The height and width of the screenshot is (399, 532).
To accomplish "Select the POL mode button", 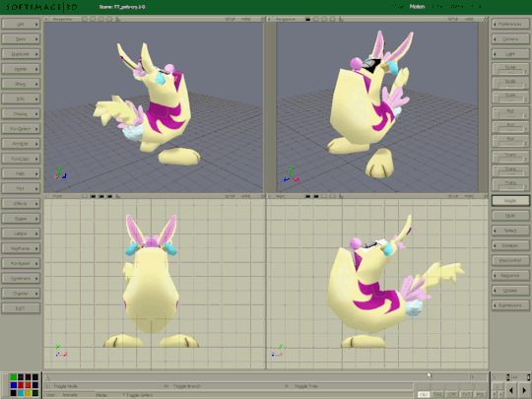I will (481, 394).
